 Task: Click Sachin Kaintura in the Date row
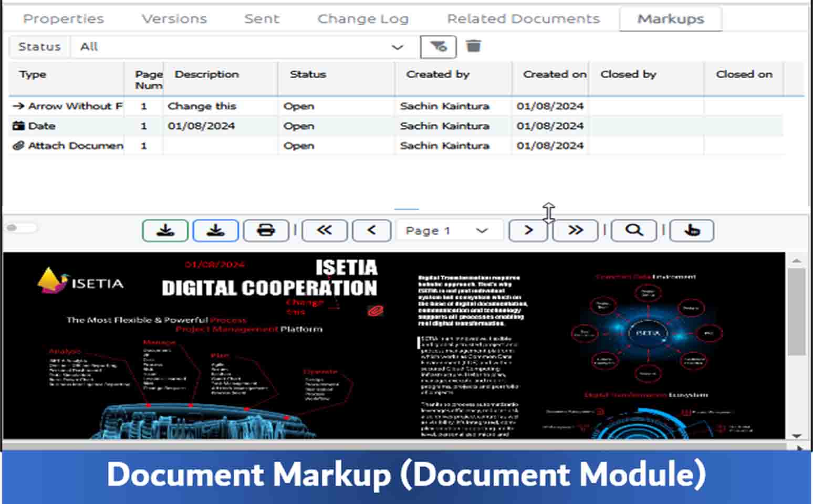[x=444, y=126]
